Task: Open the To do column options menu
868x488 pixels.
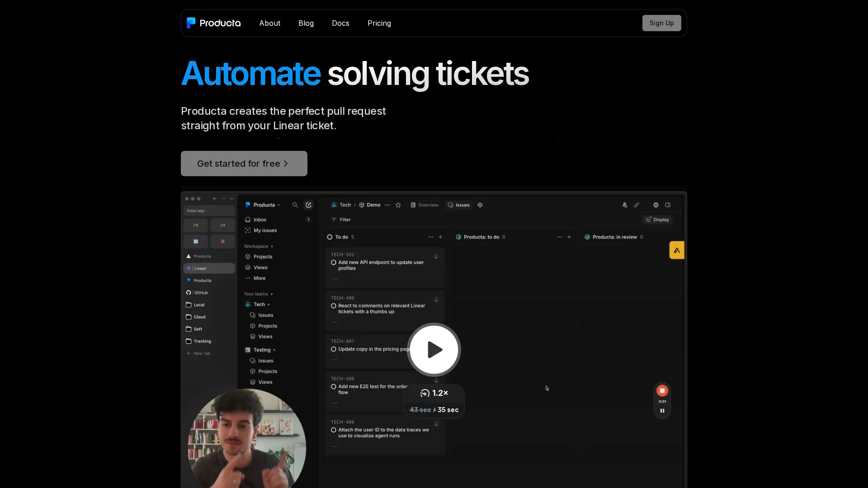Action: tap(431, 237)
